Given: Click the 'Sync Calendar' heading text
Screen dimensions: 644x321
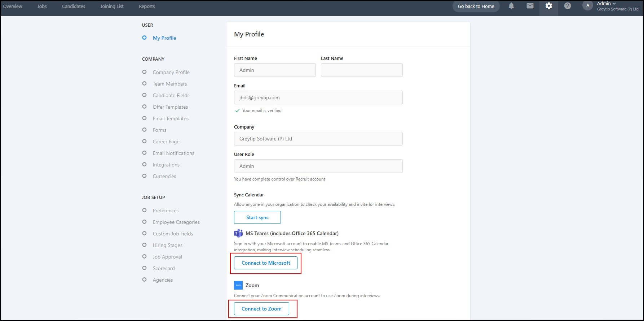Looking at the screenshot, I should click(249, 195).
